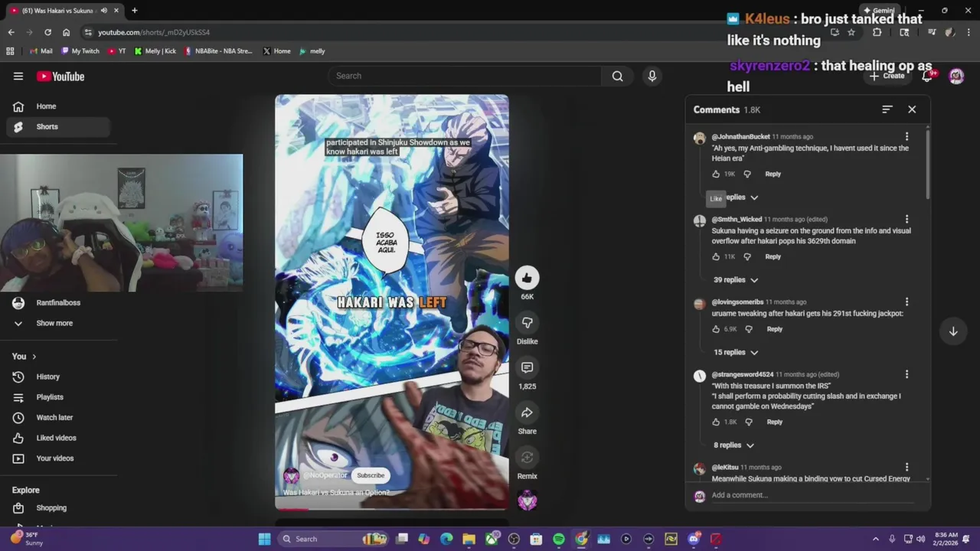
Task: Focus the YouTube search box
Action: click(x=465, y=76)
